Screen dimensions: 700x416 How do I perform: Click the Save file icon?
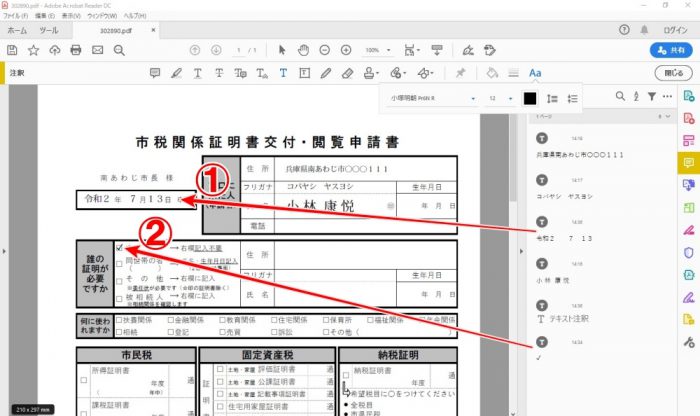click(12, 50)
